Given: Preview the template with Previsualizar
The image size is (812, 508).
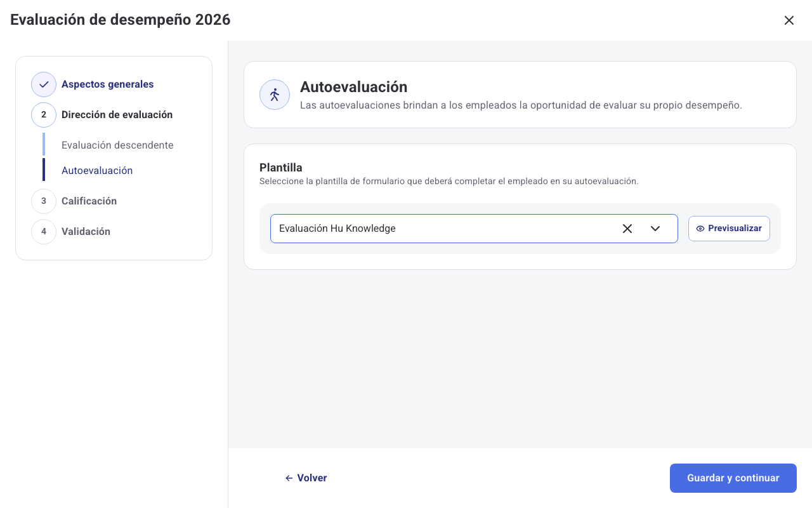Looking at the screenshot, I should point(729,229).
